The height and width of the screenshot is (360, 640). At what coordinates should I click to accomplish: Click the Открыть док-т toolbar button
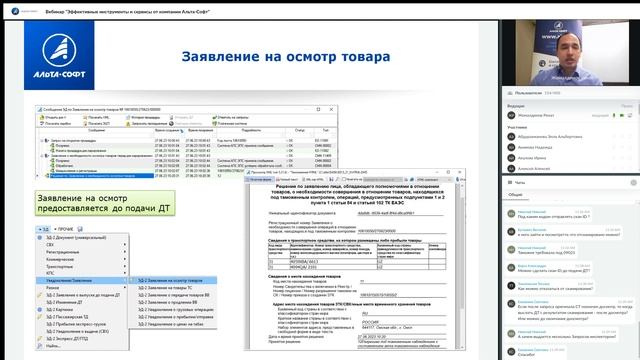[53, 117]
